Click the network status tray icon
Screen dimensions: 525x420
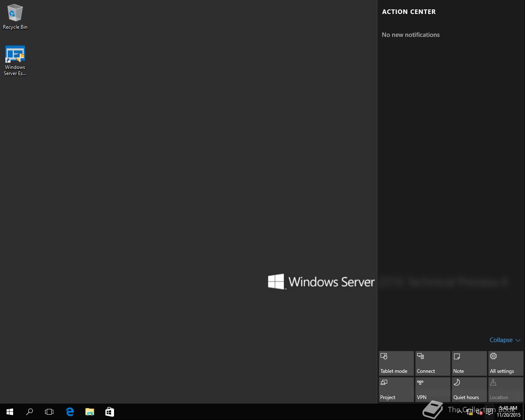[470, 412]
